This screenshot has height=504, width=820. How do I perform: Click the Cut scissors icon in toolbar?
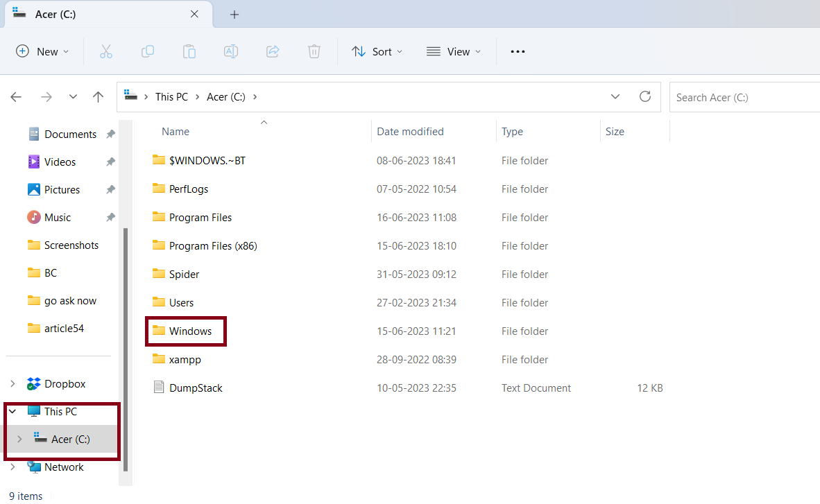click(105, 51)
